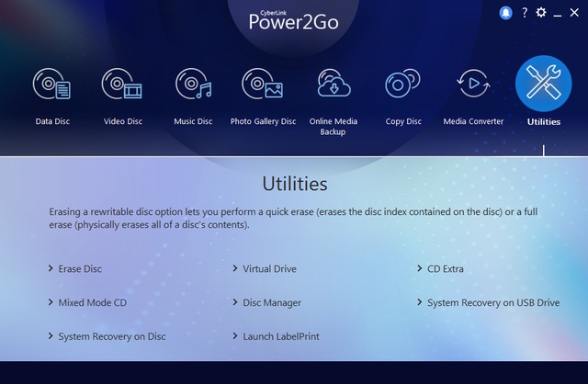Open the Media Converter icon

coord(473,86)
